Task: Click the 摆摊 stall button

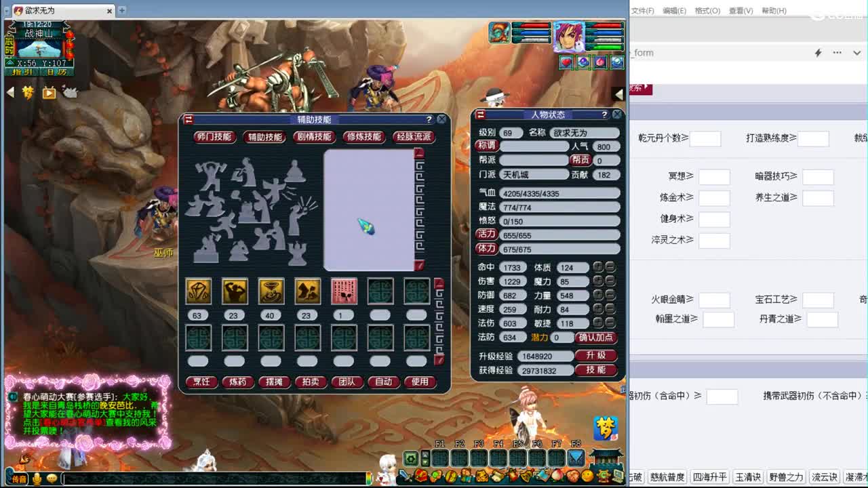Action: coord(275,382)
